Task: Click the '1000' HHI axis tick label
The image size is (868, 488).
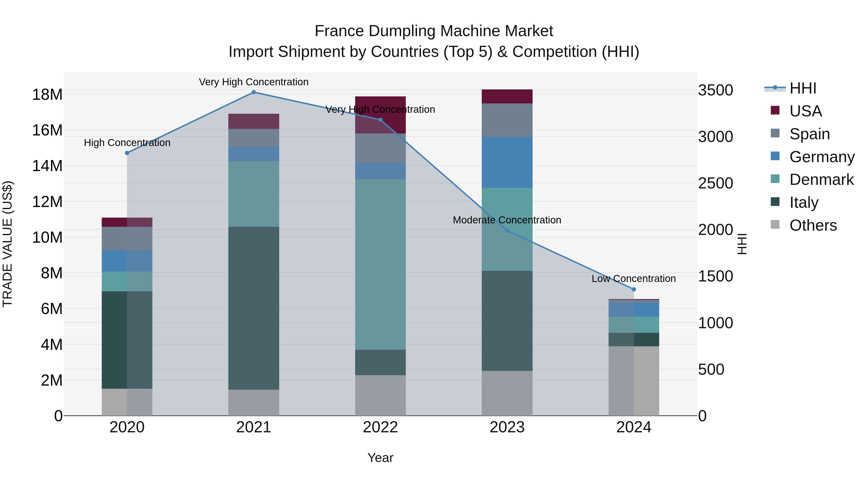Action: tap(715, 323)
